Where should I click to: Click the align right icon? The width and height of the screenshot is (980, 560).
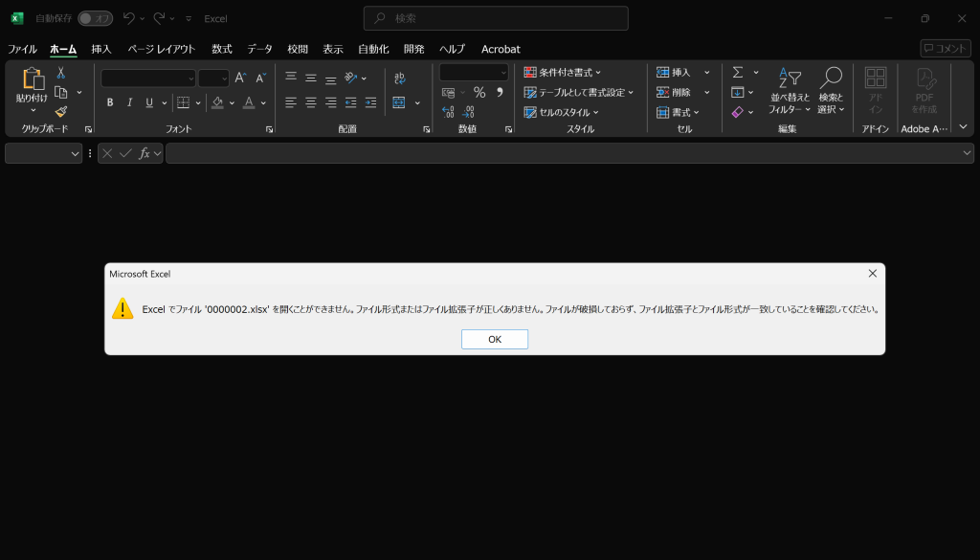point(330,102)
